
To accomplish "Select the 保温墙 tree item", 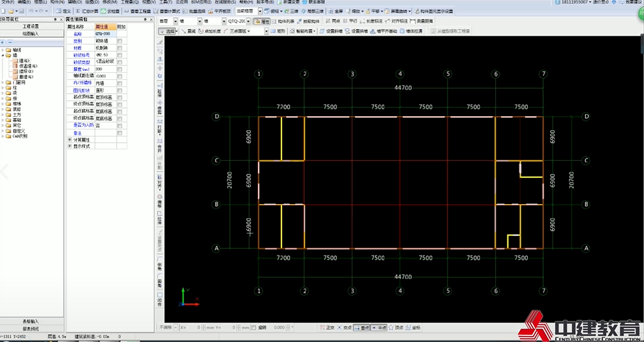I will tap(25, 66).
